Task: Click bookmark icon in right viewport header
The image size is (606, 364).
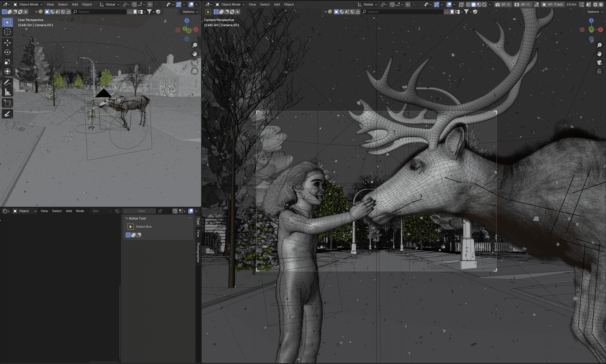Action: tap(452, 12)
